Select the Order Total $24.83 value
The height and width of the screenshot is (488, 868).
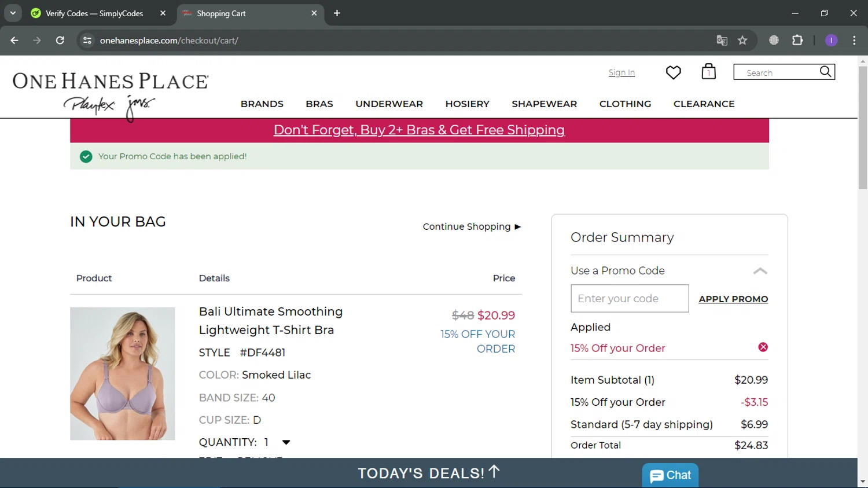(x=751, y=445)
